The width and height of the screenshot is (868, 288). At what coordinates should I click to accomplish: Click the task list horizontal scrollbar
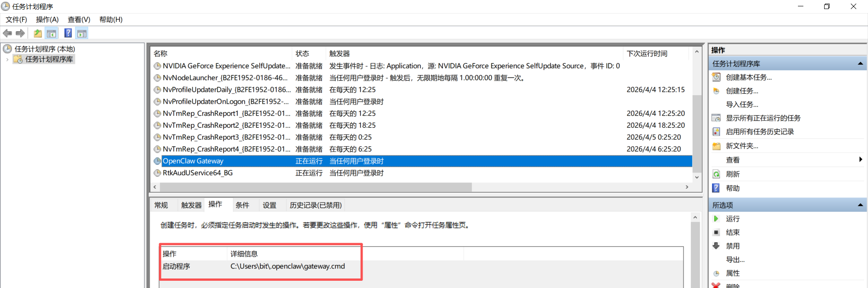pos(316,187)
